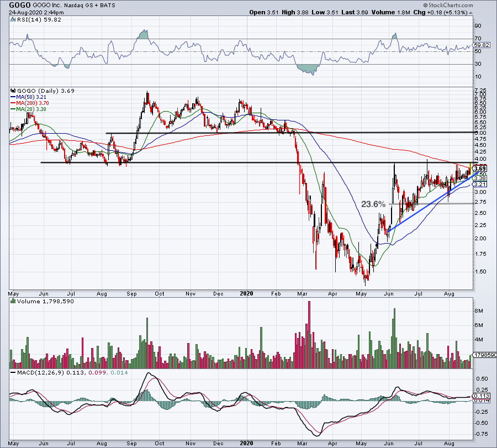Click the RSI(14) 59.82 panel label
Viewport: 497px width, 448px height.
pyautogui.click(x=39, y=20)
